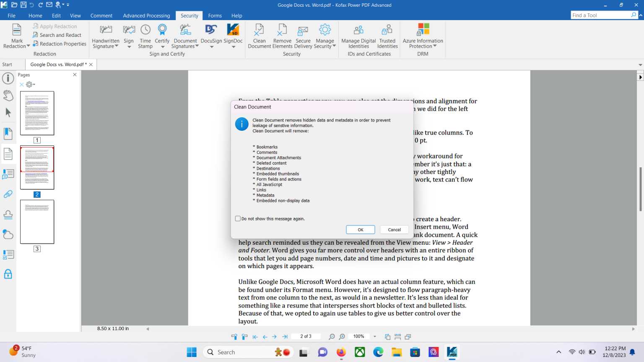Launch the Remove Elements security tool
644x362 pixels.
click(282, 36)
